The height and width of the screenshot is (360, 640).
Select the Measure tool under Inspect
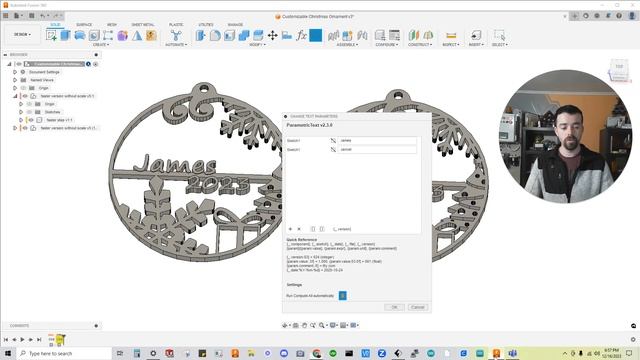click(451, 36)
